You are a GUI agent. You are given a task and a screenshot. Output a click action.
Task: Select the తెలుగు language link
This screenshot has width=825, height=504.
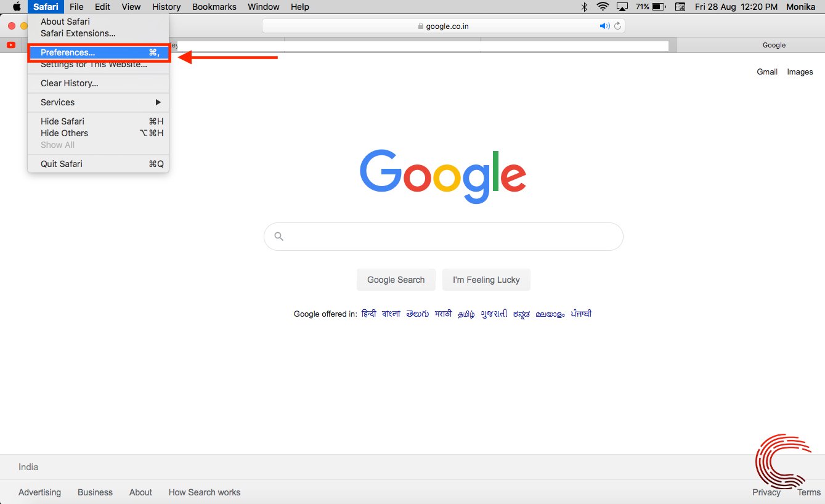coord(418,314)
